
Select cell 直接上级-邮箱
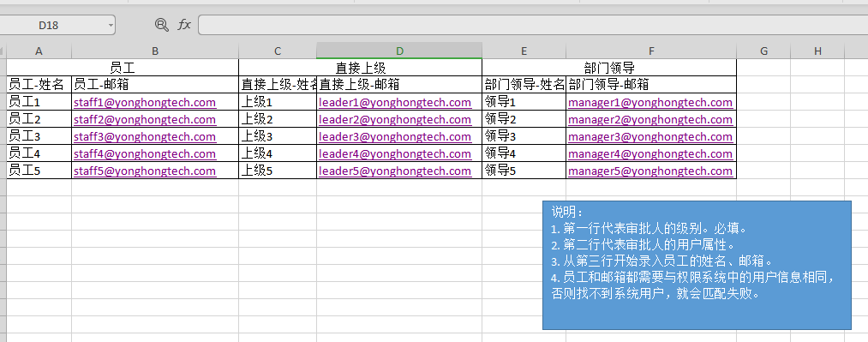(399, 85)
